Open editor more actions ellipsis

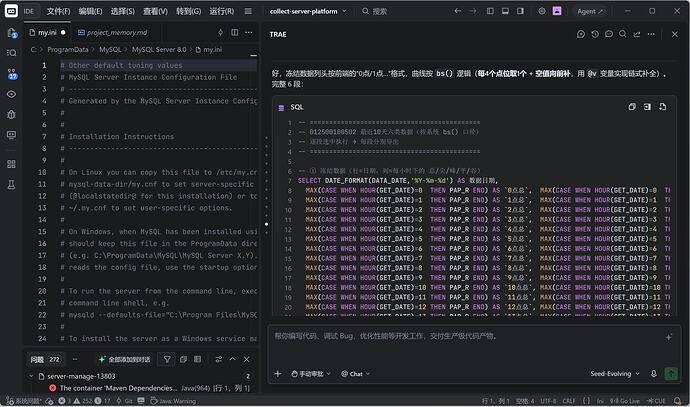click(x=249, y=32)
